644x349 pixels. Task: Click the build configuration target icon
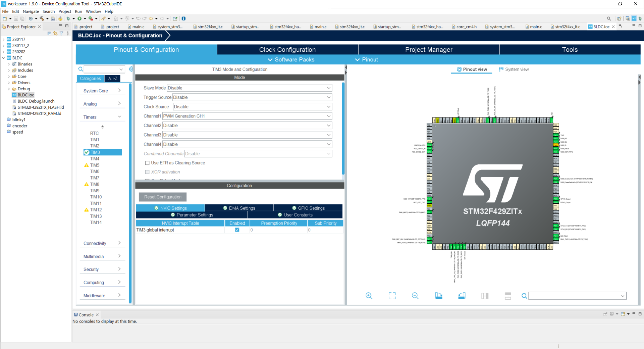point(31,18)
